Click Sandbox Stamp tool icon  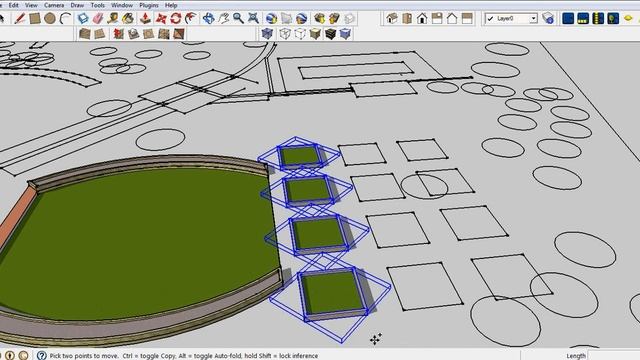(133, 34)
